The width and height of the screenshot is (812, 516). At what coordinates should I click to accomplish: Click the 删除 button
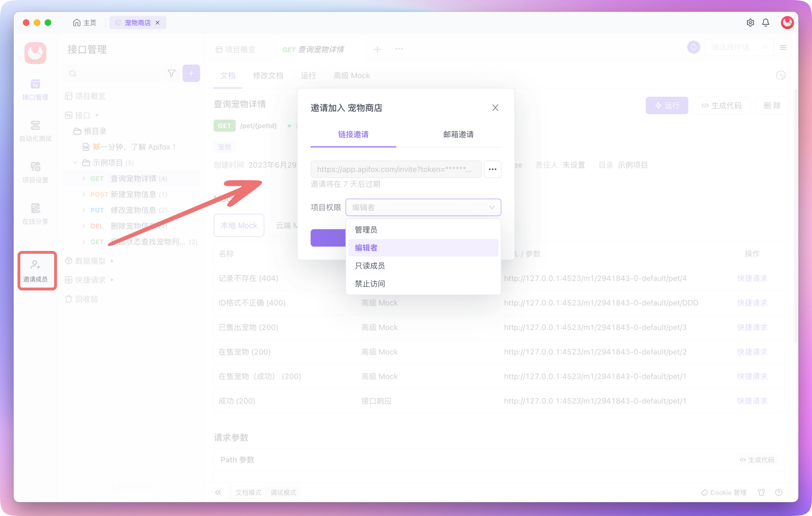[772, 106]
